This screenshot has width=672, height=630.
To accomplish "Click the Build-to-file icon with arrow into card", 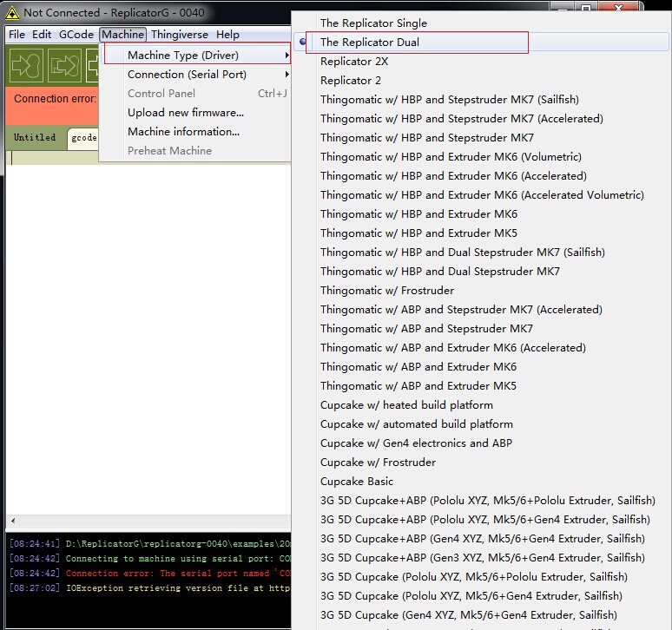I will [64, 66].
